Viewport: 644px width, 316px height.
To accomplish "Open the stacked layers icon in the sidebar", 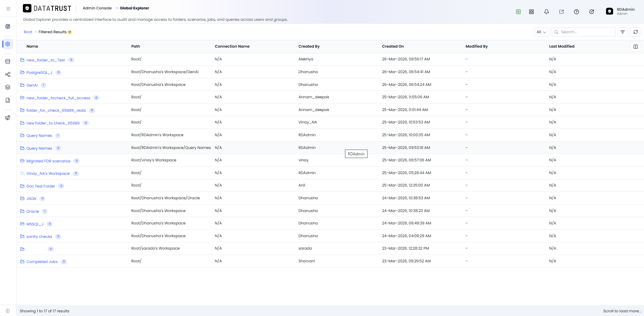I will pyautogui.click(x=8, y=87).
